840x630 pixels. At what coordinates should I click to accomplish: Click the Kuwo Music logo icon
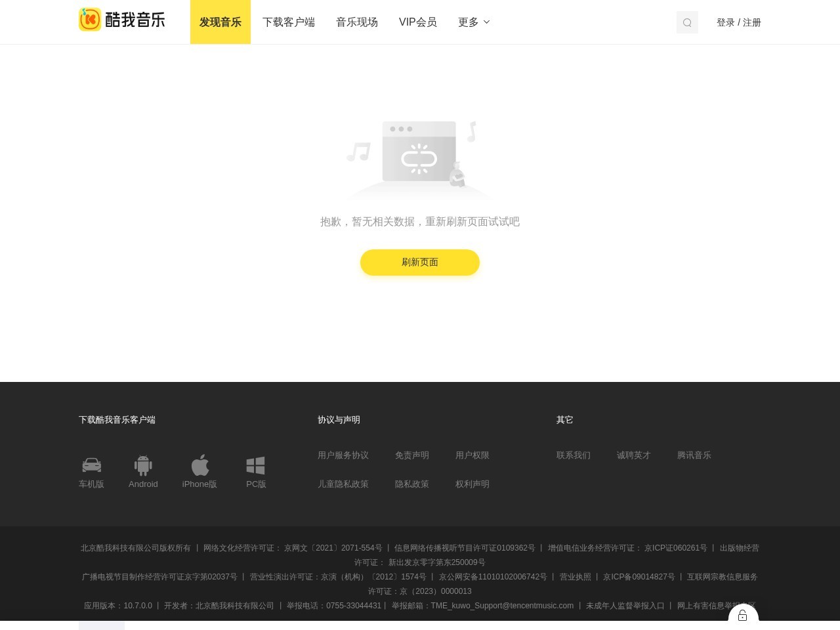pyautogui.click(x=90, y=20)
